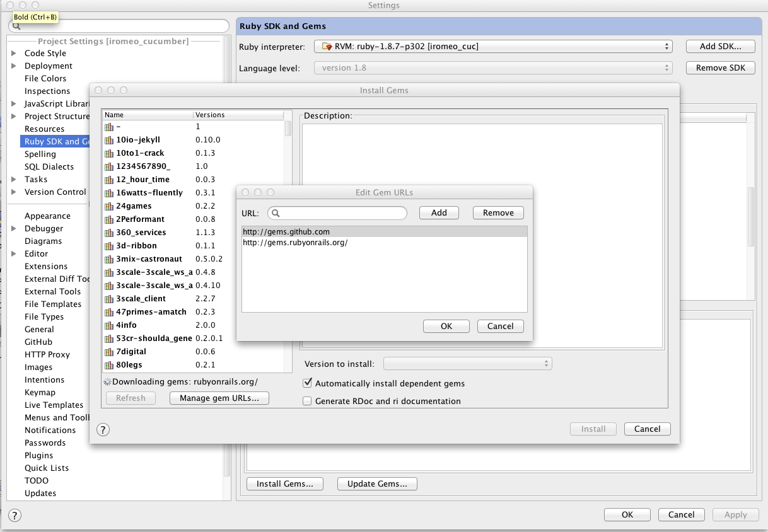Select http://gems.rubyonrails.org/ in the URL list
The width and height of the screenshot is (768, 532).
pyautogui.click(x=295, y=243)
